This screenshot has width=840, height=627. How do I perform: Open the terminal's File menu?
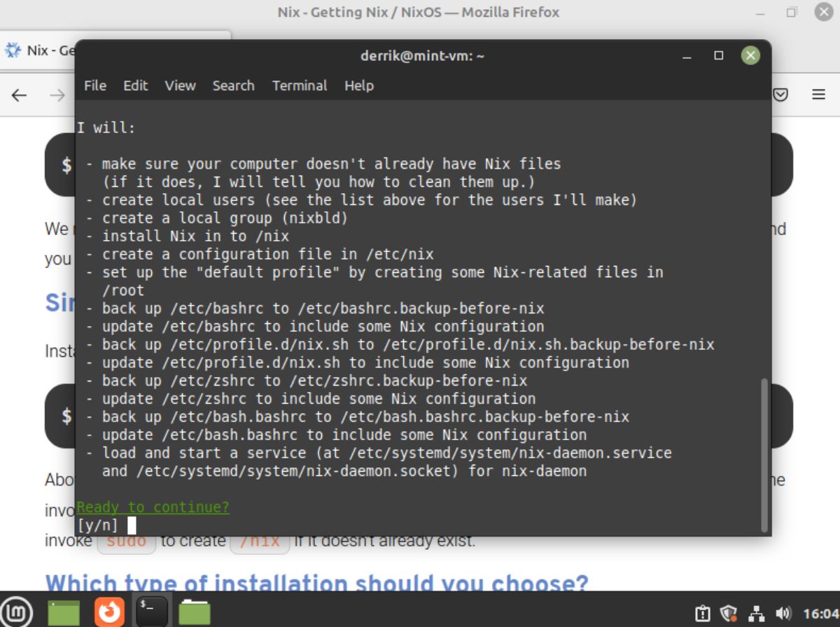click(94, 85)
